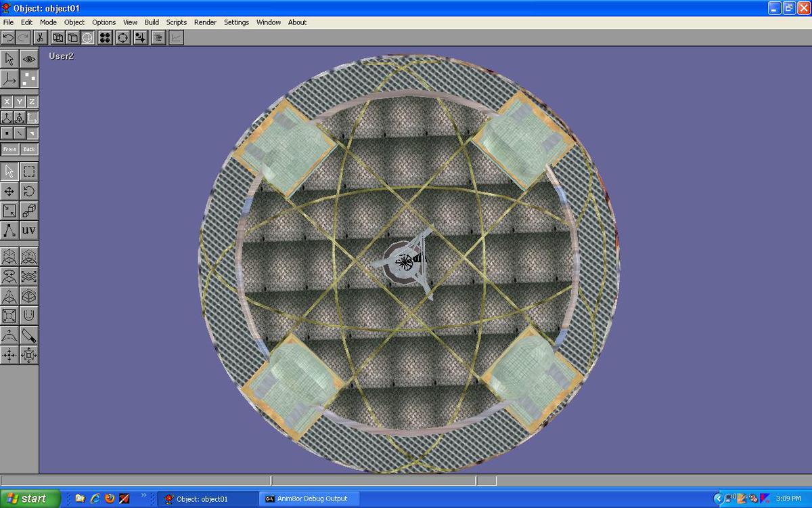Switch to Anim8or Debug Output taskbar window
Image resolution: width=812 pixels, height=508 pixels.
(309, 499)
